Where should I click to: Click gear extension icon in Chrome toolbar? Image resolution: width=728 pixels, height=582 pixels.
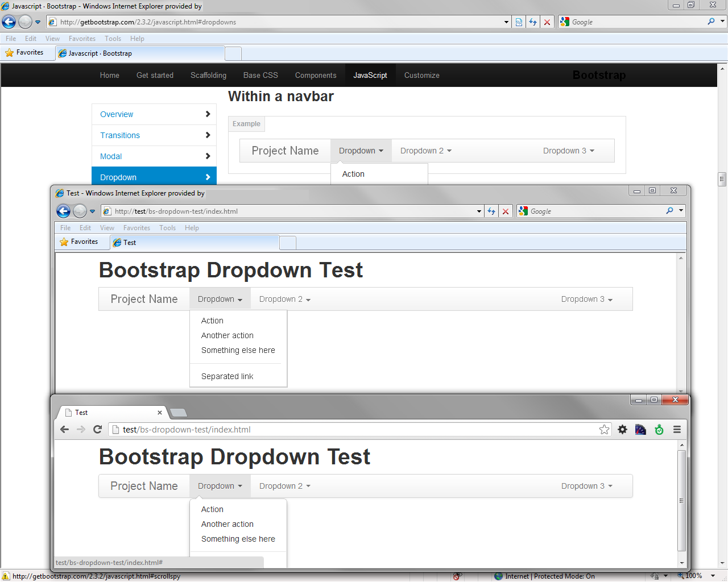coord(623,430)
